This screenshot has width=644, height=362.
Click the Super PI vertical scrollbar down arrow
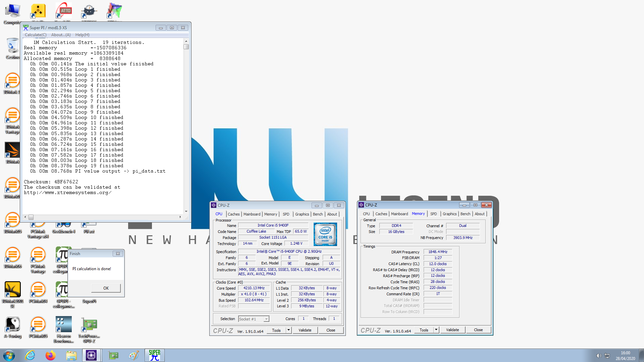coord(186,212)
